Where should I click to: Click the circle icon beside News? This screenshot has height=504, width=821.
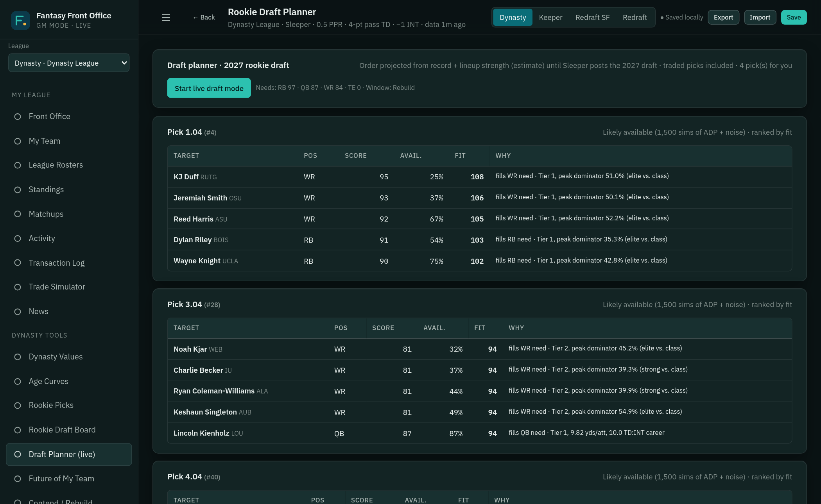[18, 312]
